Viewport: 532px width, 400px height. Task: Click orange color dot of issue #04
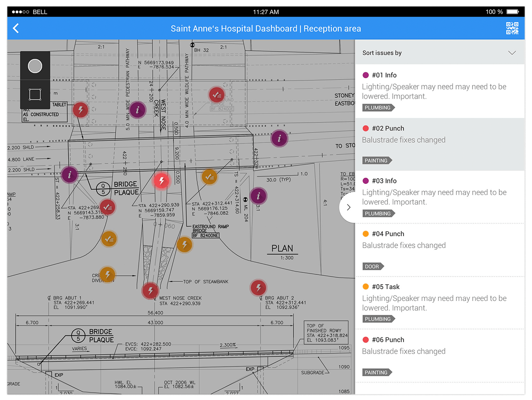366,234
